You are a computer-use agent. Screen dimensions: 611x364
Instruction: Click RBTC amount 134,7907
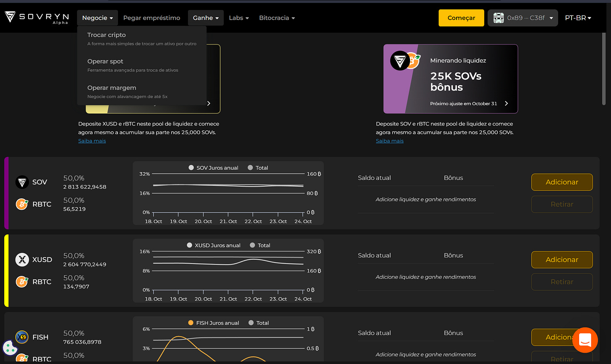[x=76, y=287]
